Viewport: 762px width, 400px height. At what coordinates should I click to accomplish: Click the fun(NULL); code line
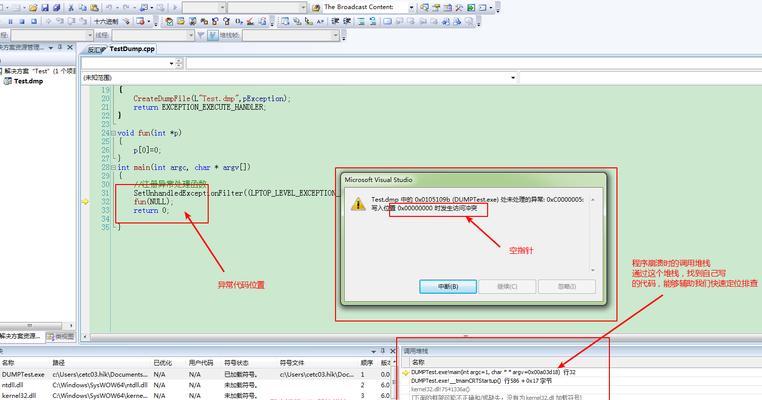point(153,202)
